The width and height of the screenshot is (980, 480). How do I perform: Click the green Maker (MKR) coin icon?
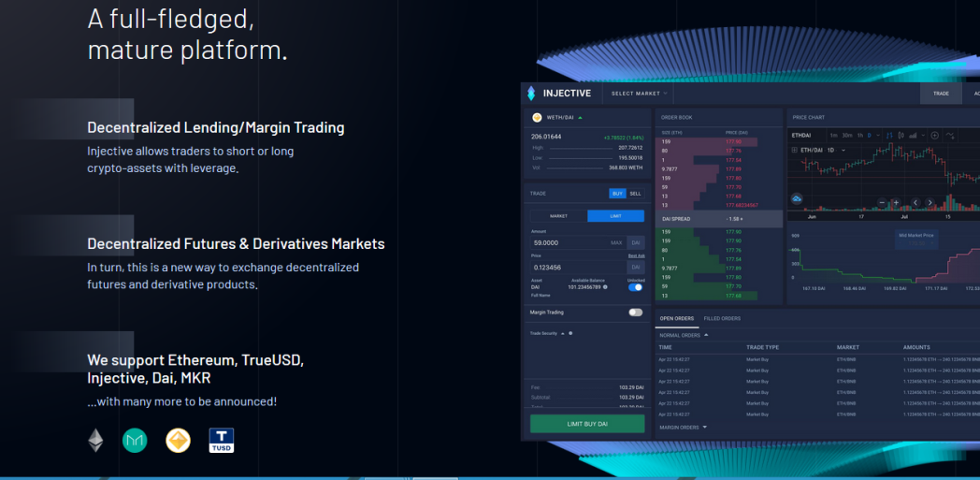point(135,441)
